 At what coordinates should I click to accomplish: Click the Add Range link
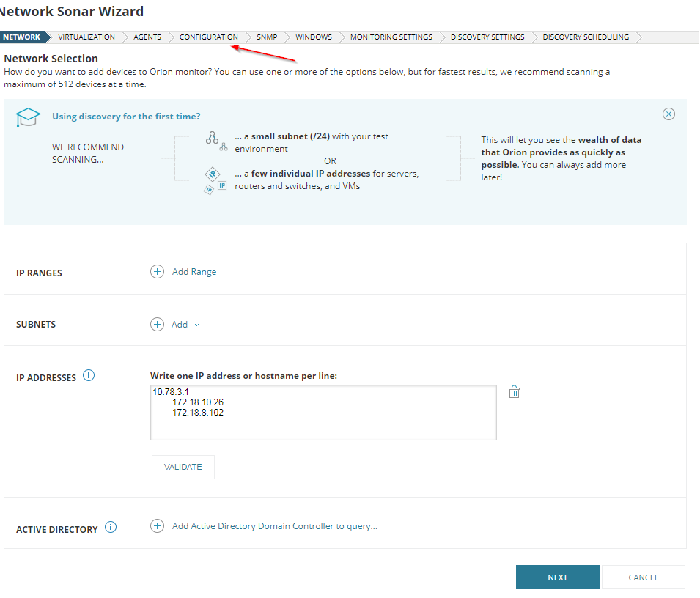click(194, 272)
